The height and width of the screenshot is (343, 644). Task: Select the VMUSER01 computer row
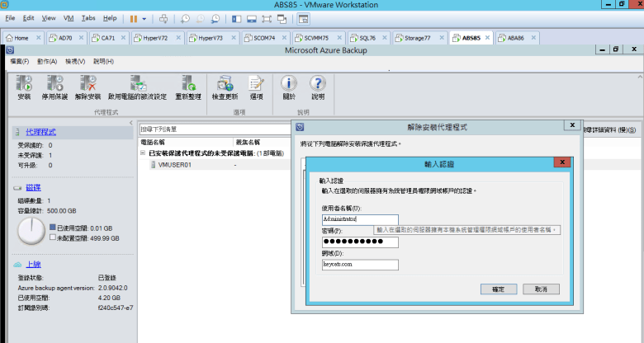175,164
